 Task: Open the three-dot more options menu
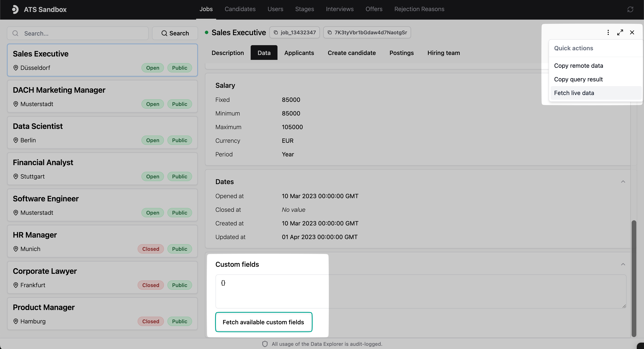pyautogui.click(x=608, y=33)
